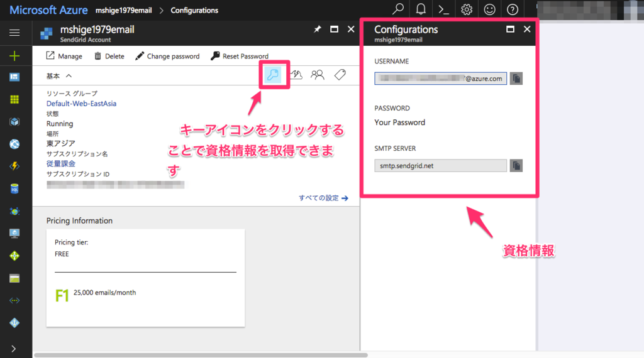644x358 pixels.
Task: Click the Running status text
Action: [x=60, y=124]
